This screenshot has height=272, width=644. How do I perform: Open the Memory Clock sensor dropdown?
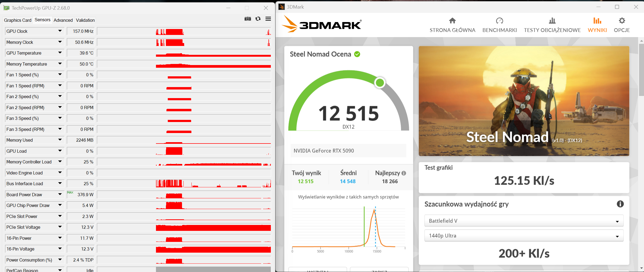click(x=60, y=42)
